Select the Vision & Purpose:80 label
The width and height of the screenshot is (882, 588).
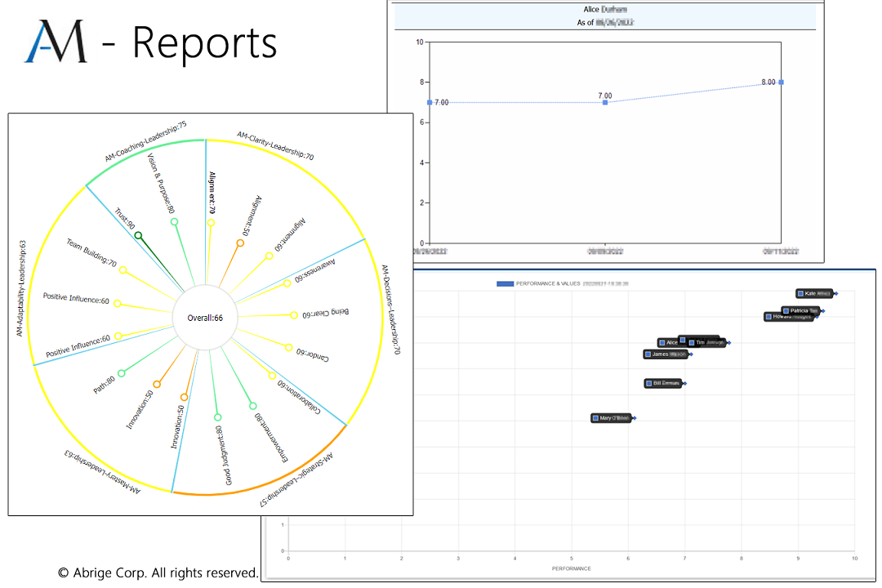[x=161, y=184]
